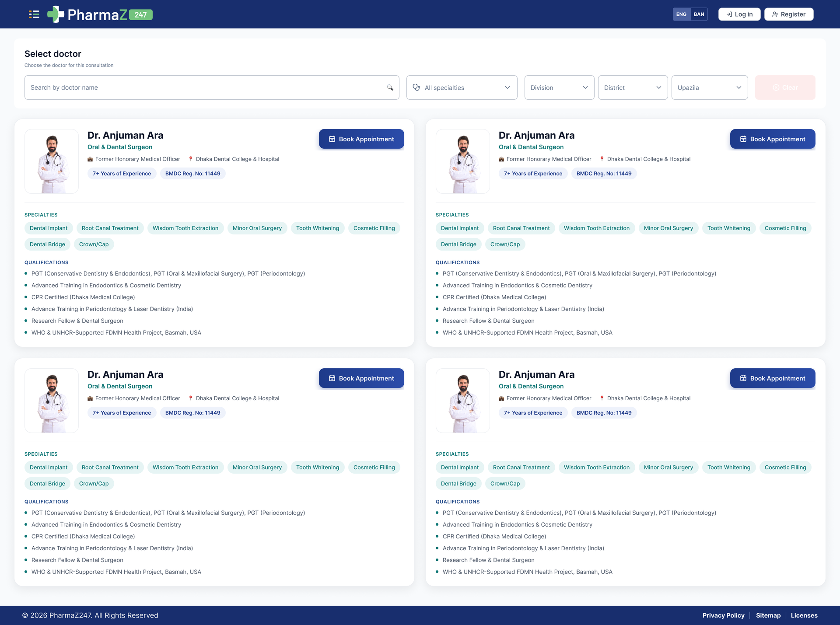Open the Licenses footer link
Image resolution: width=840 pixels, height=625 pixels.
tap(804, 615)
